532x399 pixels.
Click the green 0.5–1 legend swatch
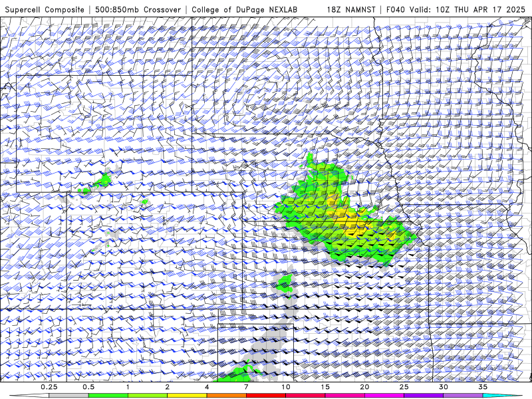(108, 396)
